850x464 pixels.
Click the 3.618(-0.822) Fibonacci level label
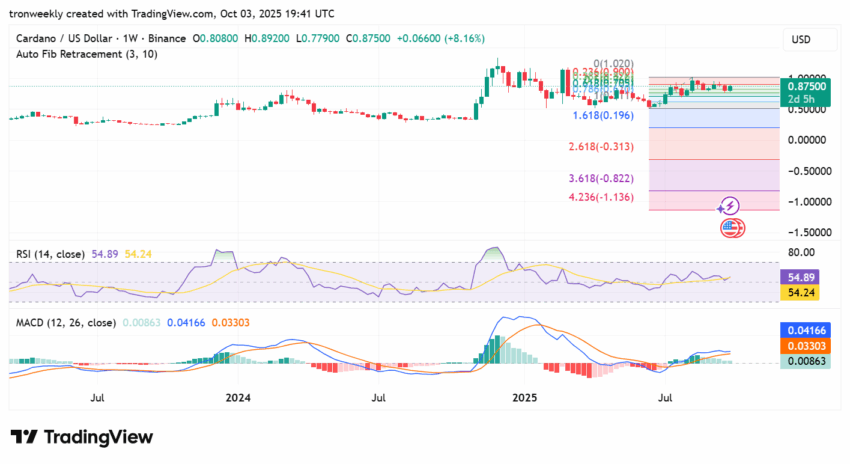pyautogui.click(x=601, y=178)
